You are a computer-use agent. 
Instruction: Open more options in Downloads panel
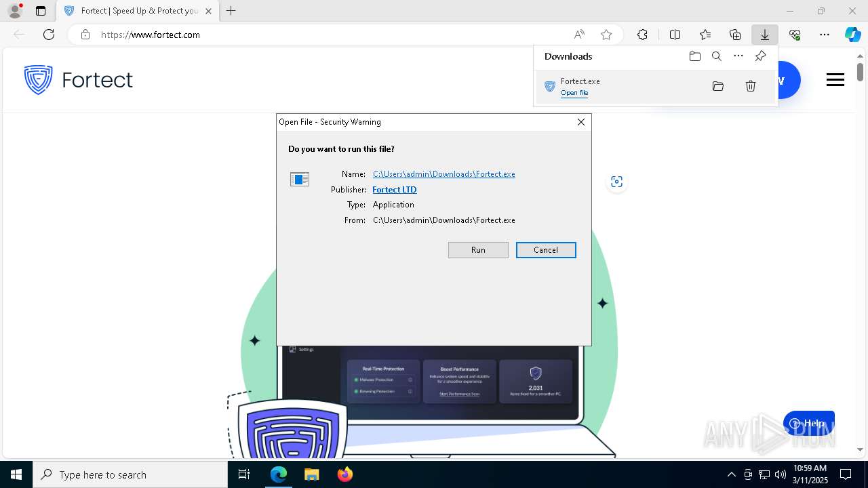coord(738,56)
